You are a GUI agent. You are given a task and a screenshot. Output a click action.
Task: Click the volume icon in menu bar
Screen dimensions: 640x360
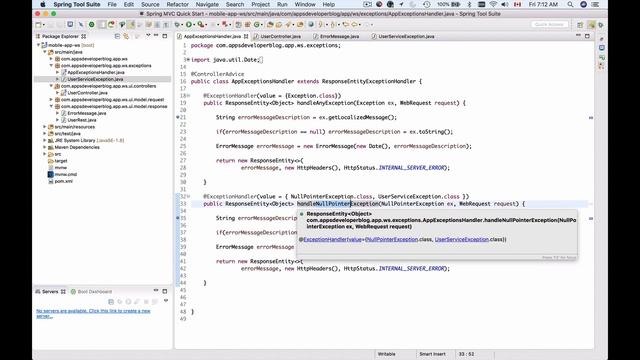pos(504,4)
